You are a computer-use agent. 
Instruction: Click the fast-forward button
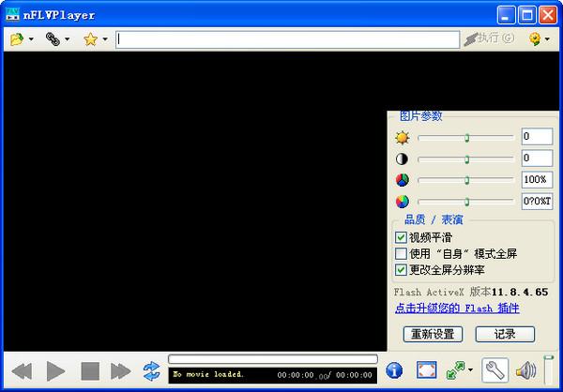(x=120, y=370)
